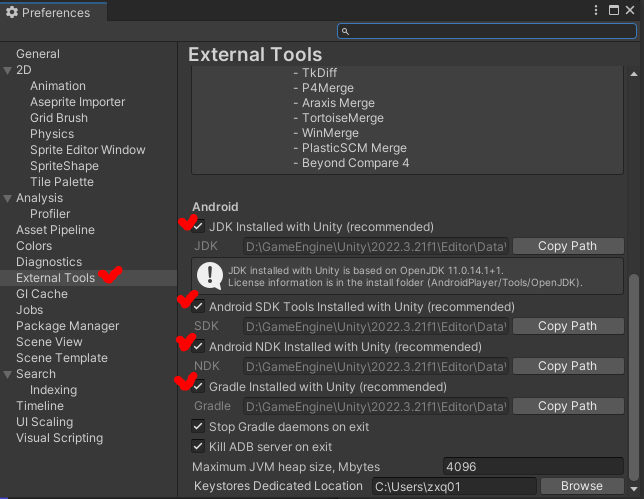
Task: Edit Keystores Dedicated Location path field
Action: 454,486
